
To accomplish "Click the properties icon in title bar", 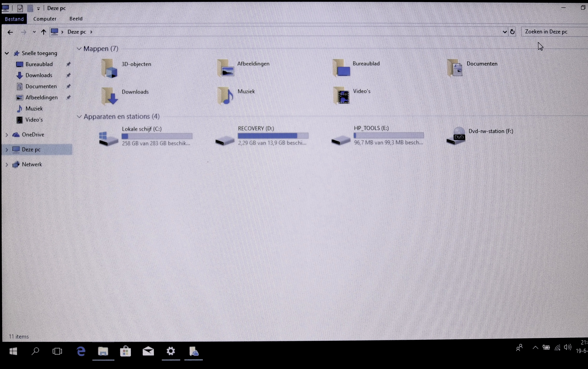I will (20, 8).
